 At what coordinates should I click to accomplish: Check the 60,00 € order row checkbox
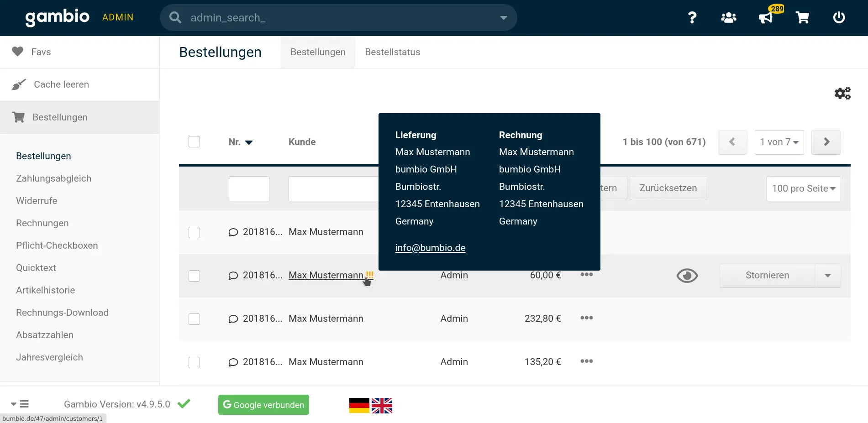(x=195, y=276)
